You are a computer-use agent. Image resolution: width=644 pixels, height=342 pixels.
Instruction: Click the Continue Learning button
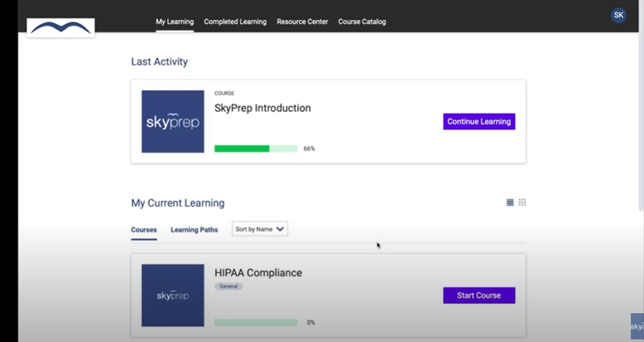click(x=479, y=122)
